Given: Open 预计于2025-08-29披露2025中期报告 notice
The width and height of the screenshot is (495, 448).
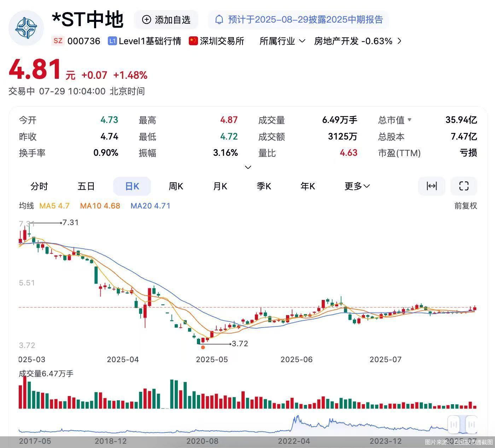Looking at the screenshot, I should tap(298, 19).
